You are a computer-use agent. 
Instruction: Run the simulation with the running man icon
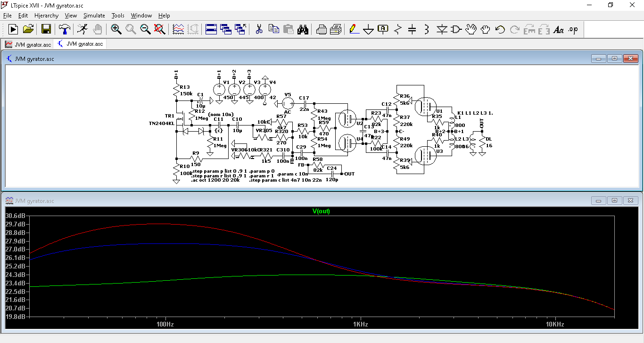coord(83,29)
